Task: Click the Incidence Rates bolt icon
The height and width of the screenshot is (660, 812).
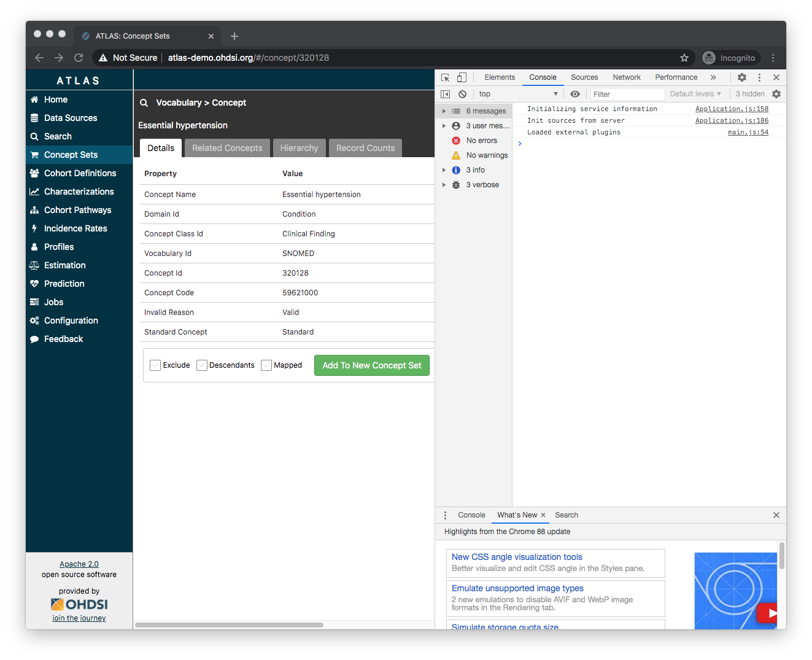Action: [34, 228]
